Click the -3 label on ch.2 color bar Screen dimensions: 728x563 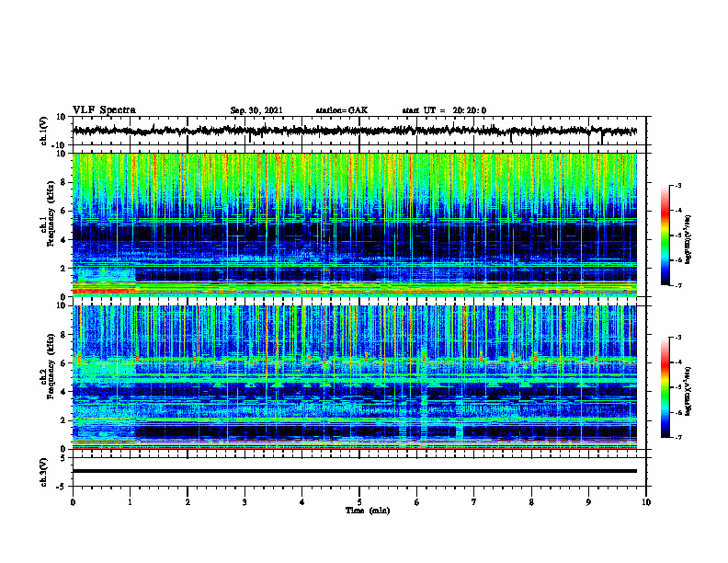[678, 338]
